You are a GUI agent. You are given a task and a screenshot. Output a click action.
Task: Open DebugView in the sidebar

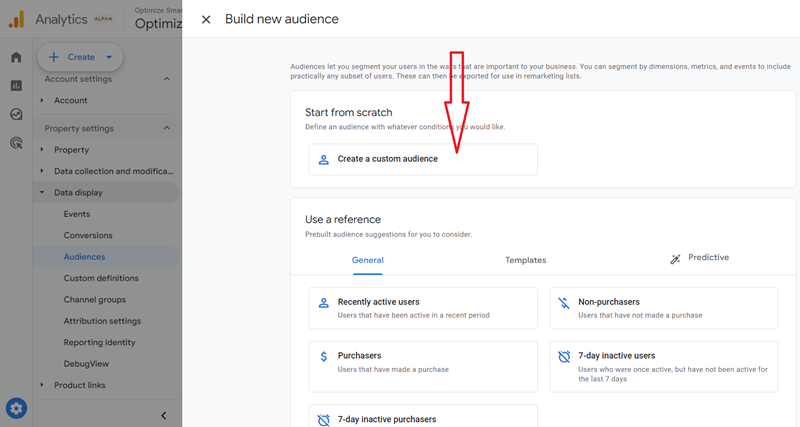click(86, 364)
